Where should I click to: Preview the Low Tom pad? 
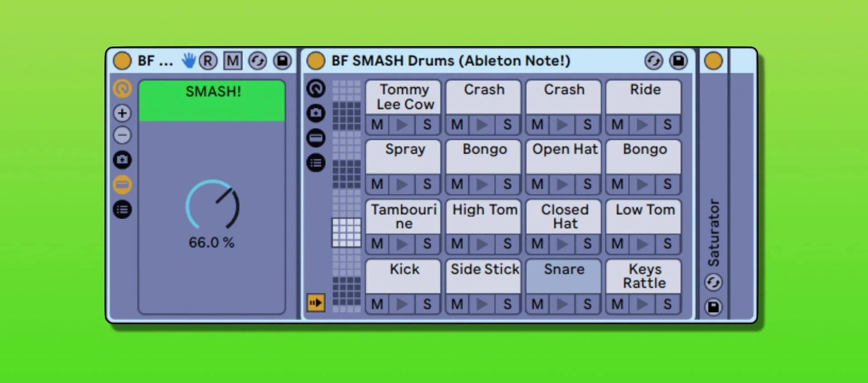tap(642, 244)
